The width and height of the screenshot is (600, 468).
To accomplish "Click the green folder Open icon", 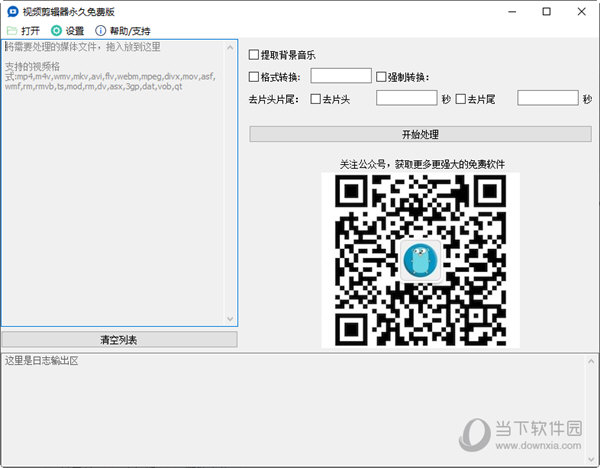I will [12, 31].
